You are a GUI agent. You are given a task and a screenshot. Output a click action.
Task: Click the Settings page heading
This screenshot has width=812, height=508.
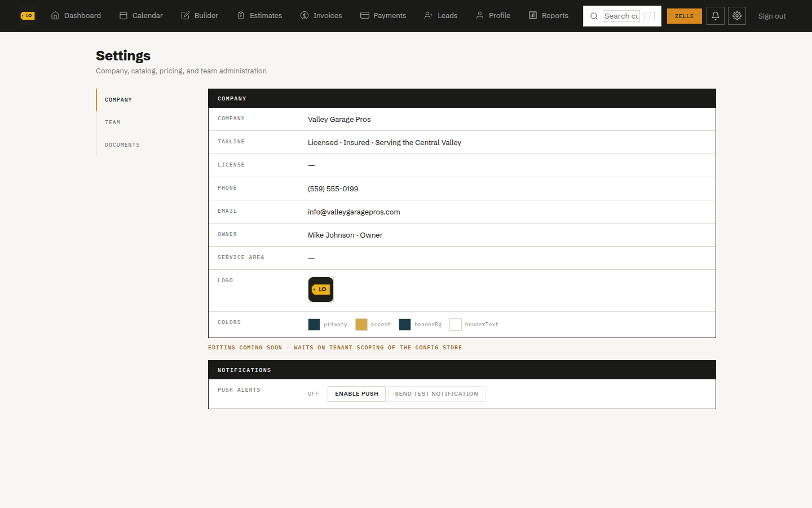(123, 56)
